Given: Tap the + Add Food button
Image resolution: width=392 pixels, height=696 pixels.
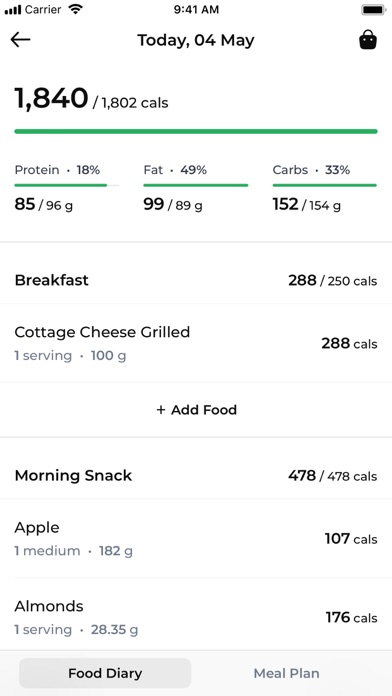Looking at the screenshot, I should click(x=196, y=409).
